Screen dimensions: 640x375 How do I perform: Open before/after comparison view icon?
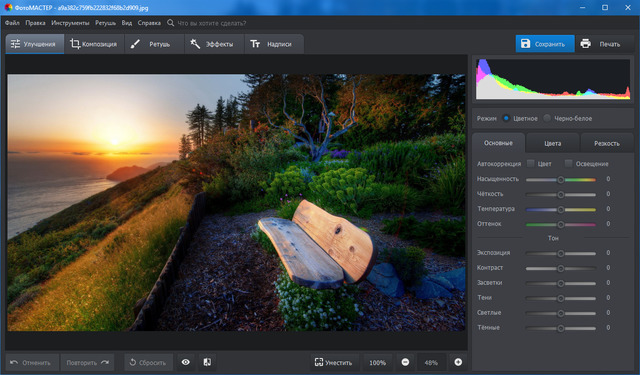(x=207, y=362)
